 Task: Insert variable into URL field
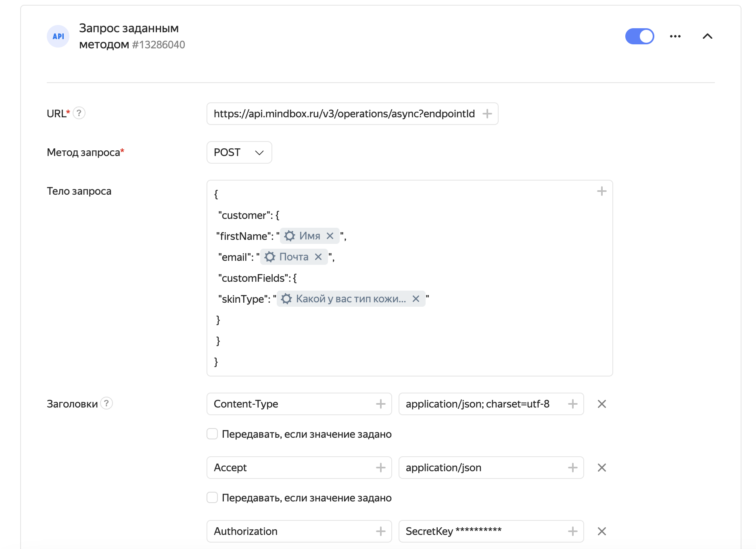pyautogui.click(x=487, y=114)
